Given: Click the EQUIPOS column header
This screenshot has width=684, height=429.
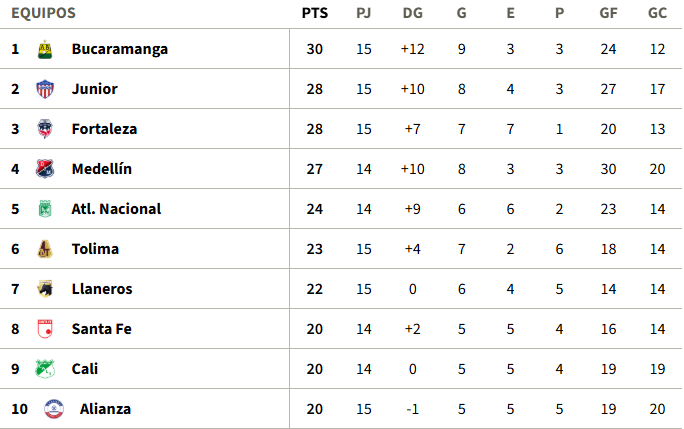Looking at the screenshot, I should (43, 14).
